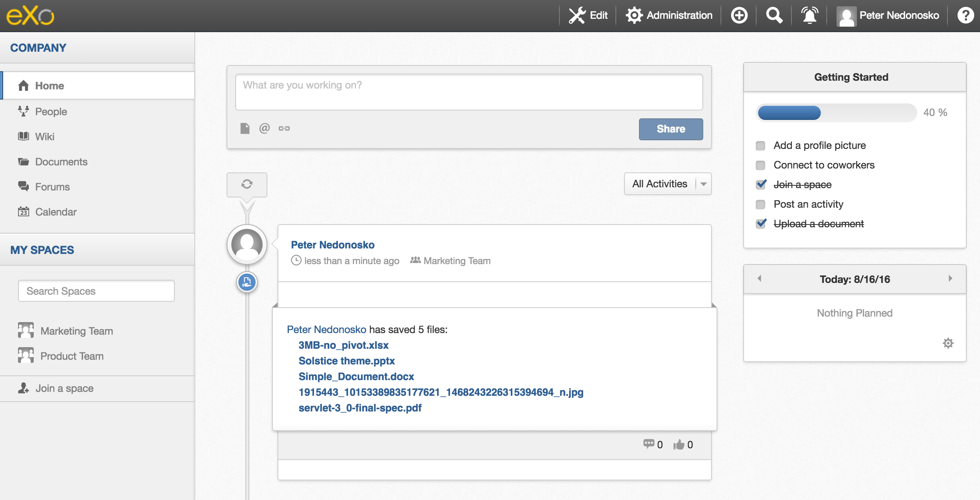
Task: Go to previous day in calendar gadget
Action: pyautogui.click(x=759, y=279)
